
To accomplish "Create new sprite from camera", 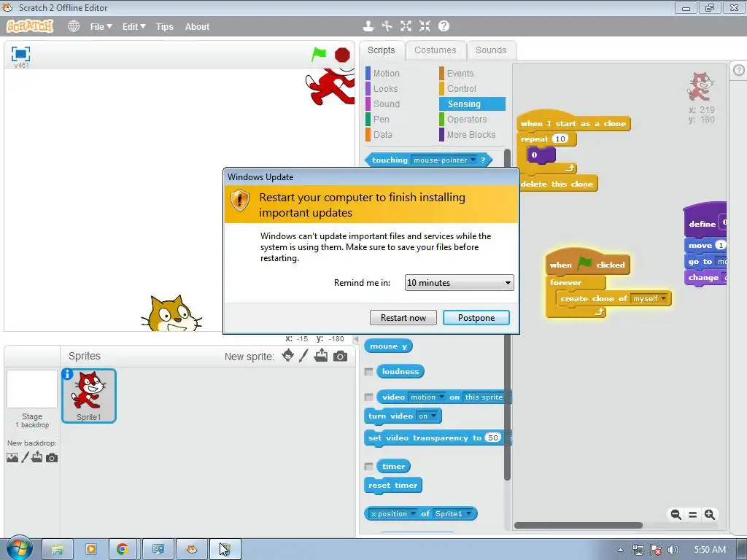I will [340, 356].
